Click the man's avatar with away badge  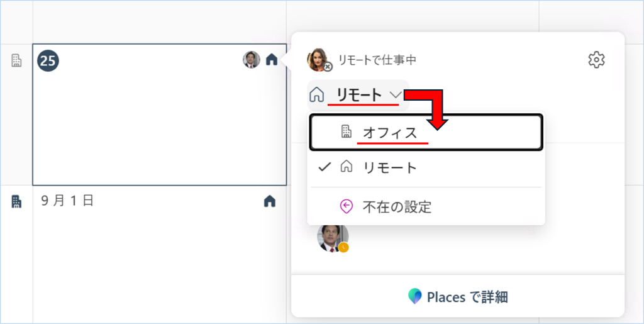tap(333, 238)
